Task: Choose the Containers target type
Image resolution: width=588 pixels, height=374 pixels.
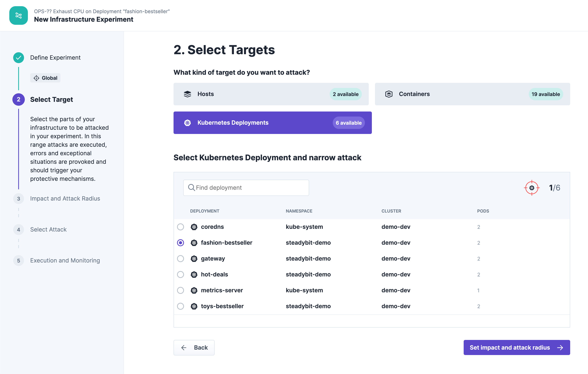Action: click(472, 94)
